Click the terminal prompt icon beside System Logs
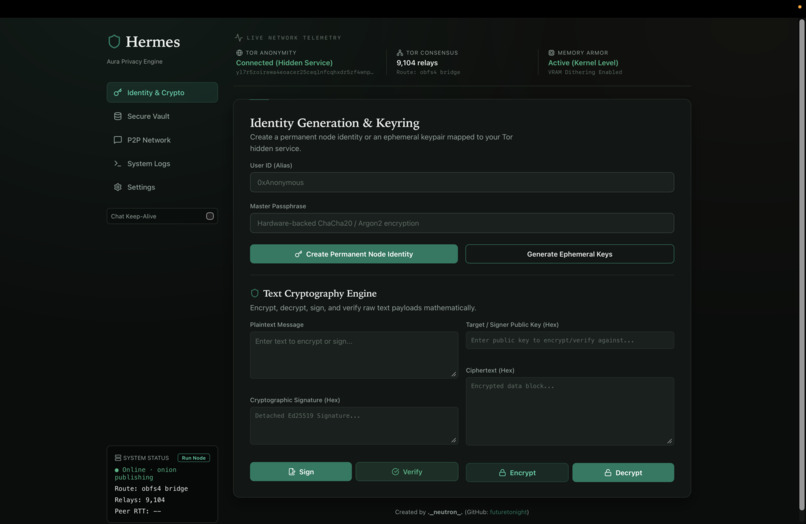The image size is (806, 524). [x=118, y=164]
